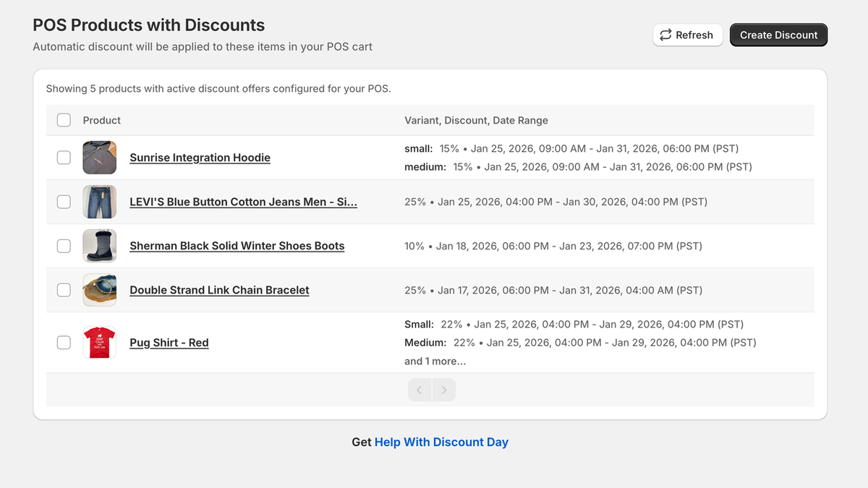
Task: Go to the previous page arrow
Action: 420,390
